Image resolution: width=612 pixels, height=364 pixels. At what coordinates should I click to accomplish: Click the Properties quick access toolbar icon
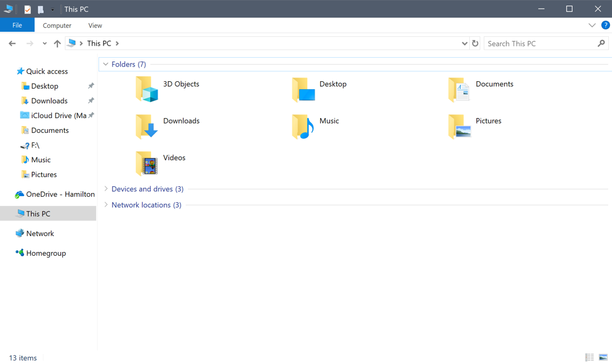tap(27, 9)
